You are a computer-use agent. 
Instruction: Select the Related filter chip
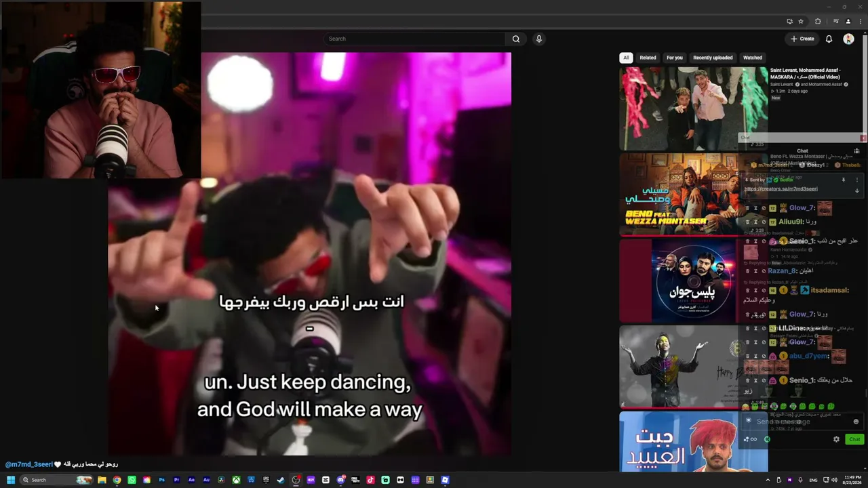point(648,58)
